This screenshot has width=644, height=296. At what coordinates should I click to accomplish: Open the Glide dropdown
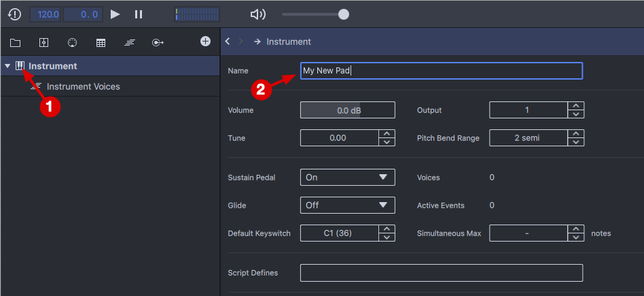click(348, 205)
